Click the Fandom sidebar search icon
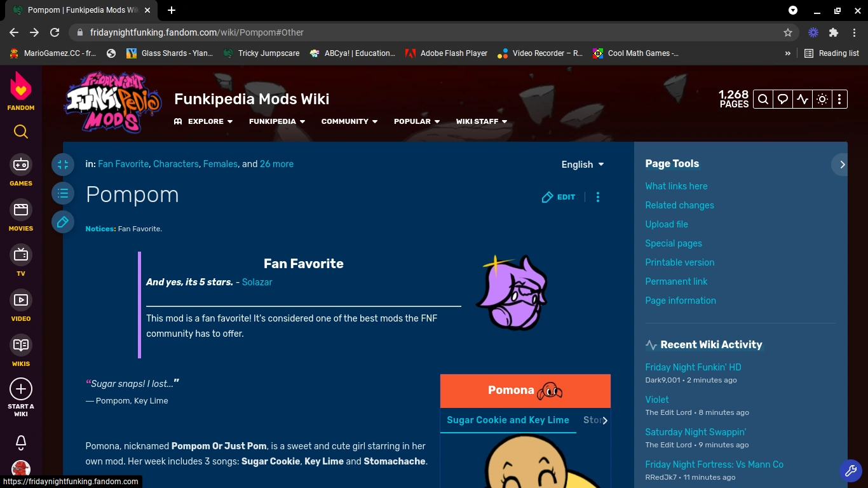This screenshot has height=488, width=868. [21, 132]
